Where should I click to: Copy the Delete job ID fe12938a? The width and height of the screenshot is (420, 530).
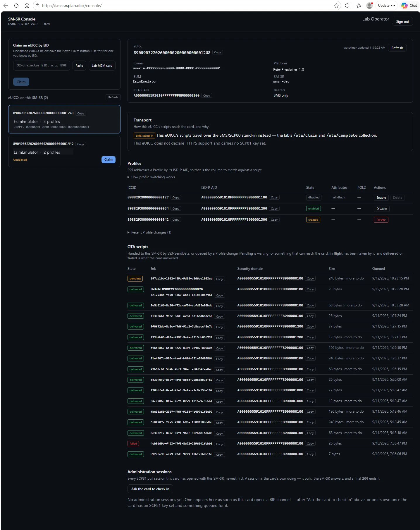(219, 296)
